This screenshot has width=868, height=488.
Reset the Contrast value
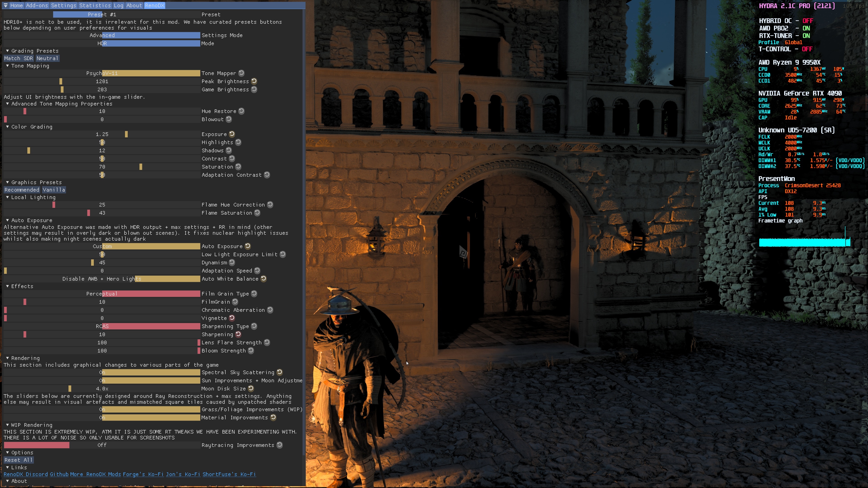pyautogui.click(x=232, y=158)
